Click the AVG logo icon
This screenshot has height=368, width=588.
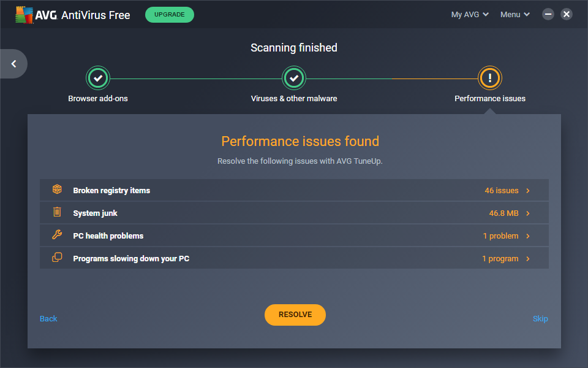pyautogui.click(x=24, y=15)
